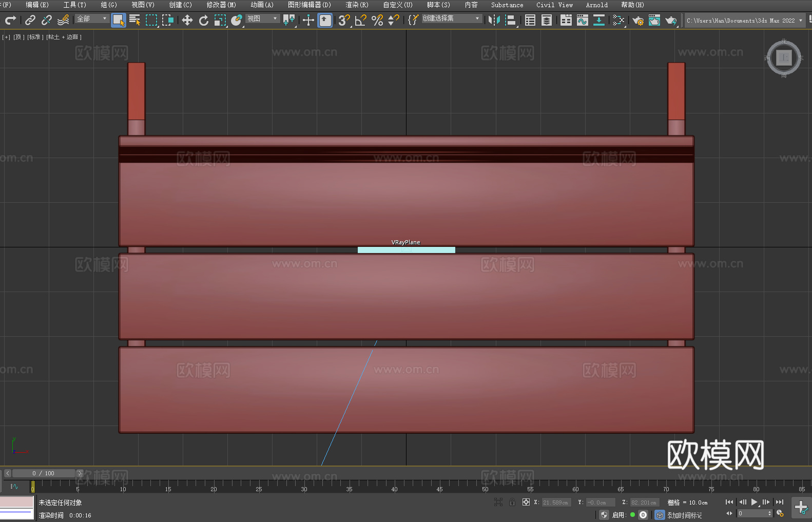This screenshot has height=522, width=812.
Task: Select the Bind to Space Warp tool
Action: 63,20
